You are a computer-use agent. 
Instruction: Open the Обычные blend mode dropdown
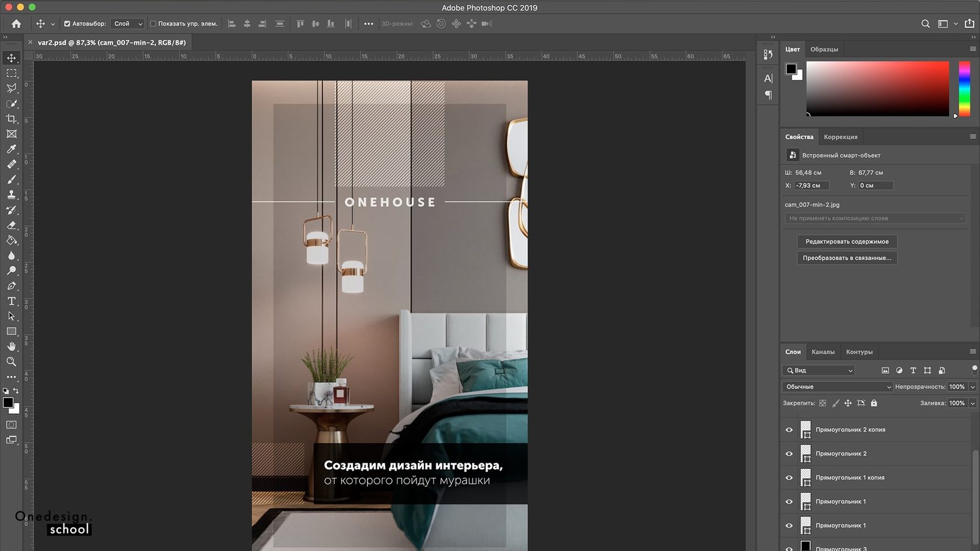point(838,387)
